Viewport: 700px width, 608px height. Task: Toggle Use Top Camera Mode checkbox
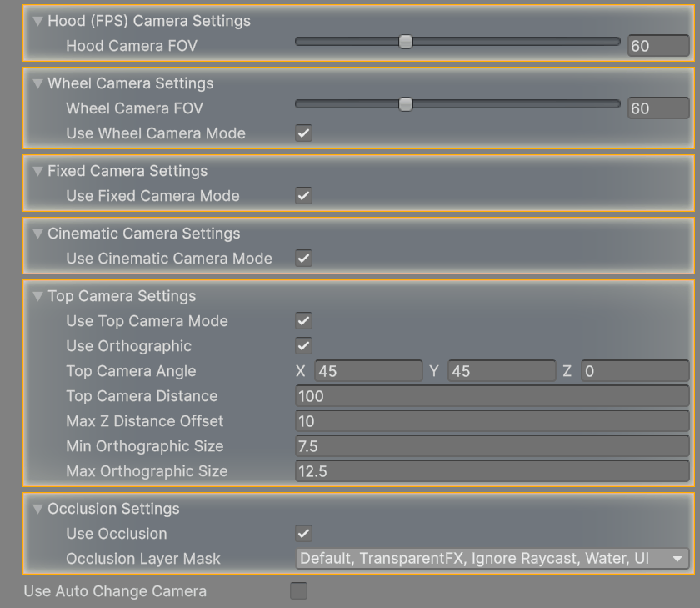click(303, 321)
